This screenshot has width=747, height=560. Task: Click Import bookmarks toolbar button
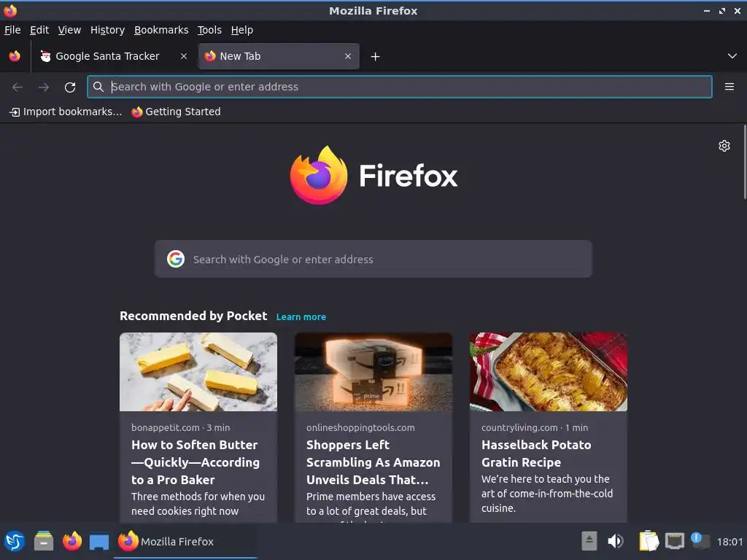click(x=66, y=112)
